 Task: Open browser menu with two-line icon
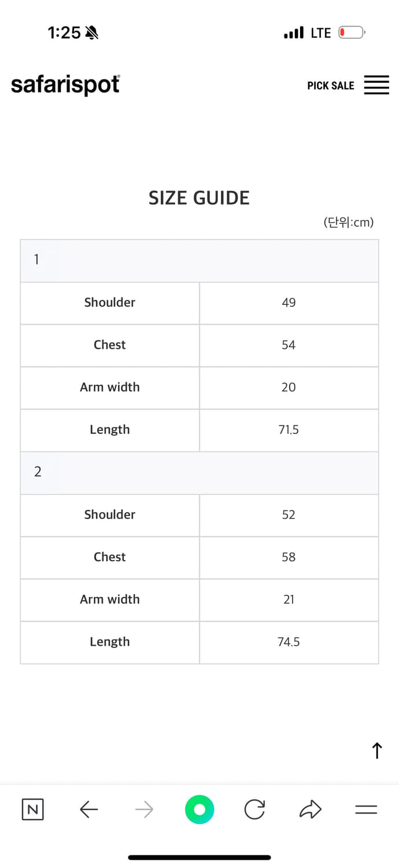click(366, 810)
